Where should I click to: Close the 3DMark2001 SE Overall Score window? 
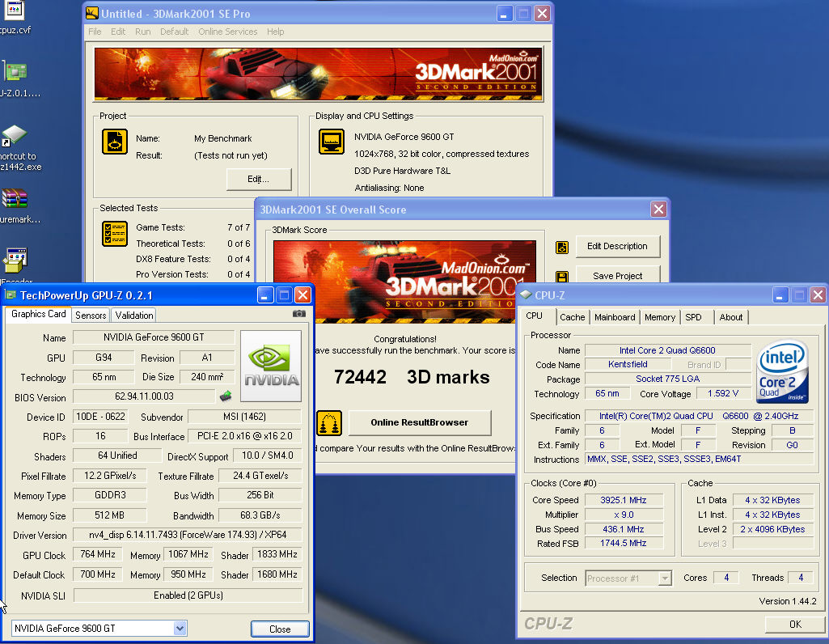[x=658, y=210]
